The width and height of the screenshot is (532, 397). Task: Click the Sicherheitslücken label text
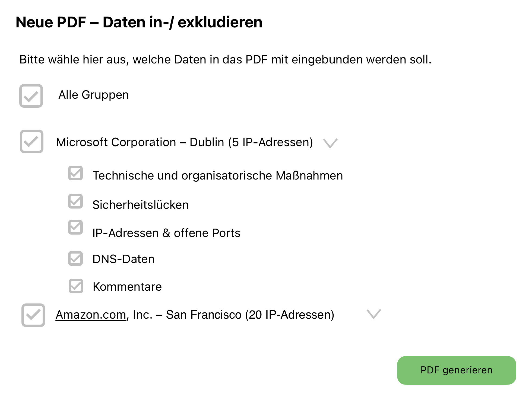pos(141,205)
